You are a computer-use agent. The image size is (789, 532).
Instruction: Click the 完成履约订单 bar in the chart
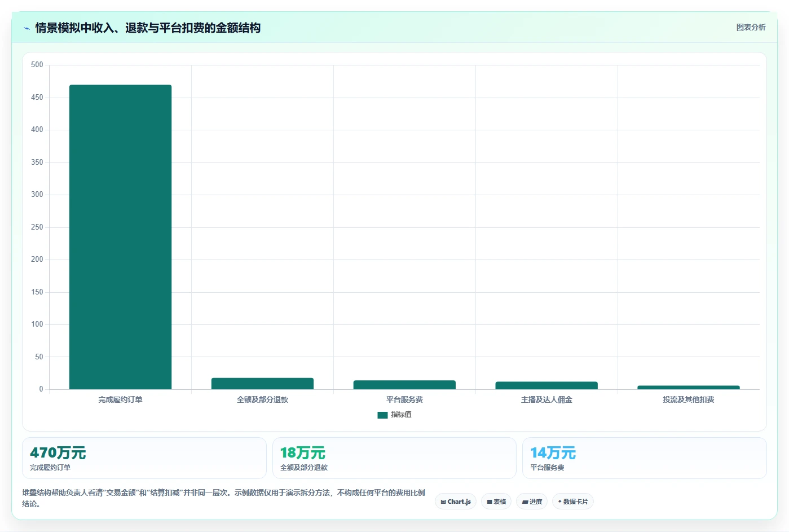pyautogui.click(x=120, y=237)
